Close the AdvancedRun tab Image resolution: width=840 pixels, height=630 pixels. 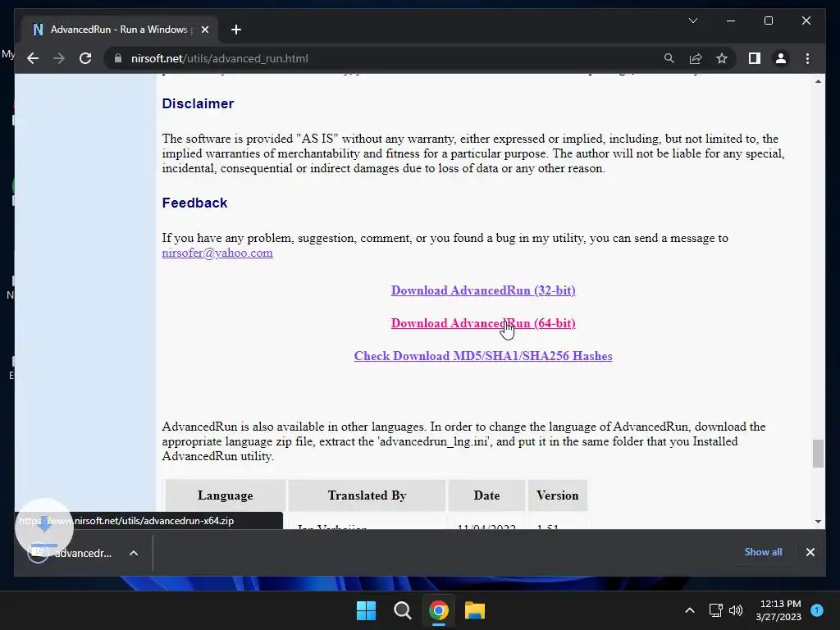204,30
